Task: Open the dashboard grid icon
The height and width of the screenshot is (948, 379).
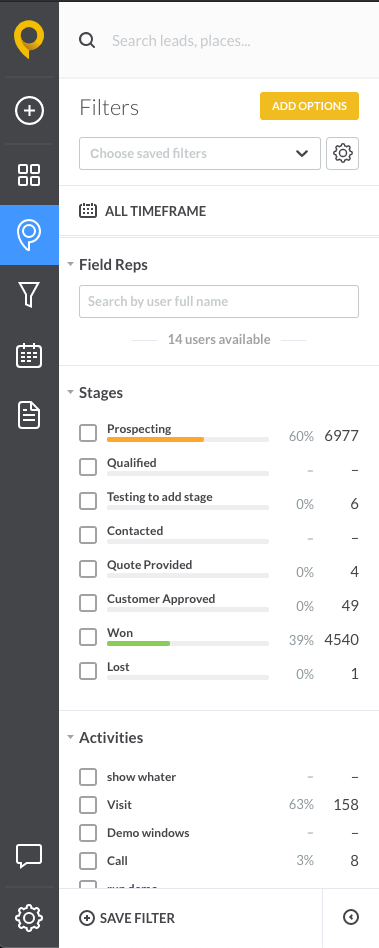Action: pyautogui.click(x=29, y=175)
